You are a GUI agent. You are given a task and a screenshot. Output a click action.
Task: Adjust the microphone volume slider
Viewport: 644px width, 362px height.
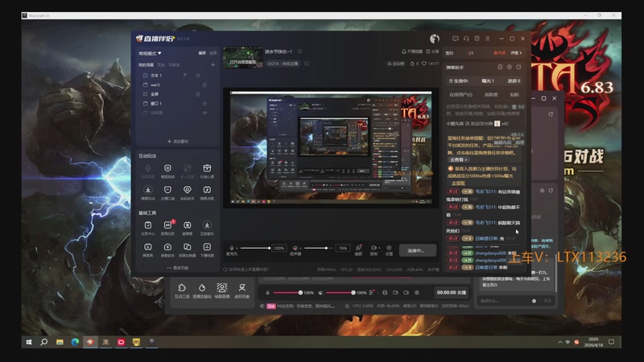[x=254, y=248]
